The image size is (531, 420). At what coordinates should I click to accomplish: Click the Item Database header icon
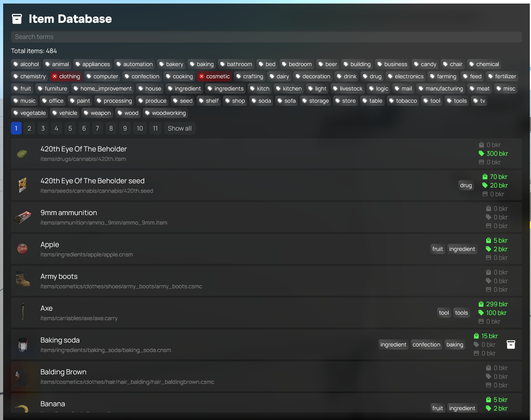point(17,19)
